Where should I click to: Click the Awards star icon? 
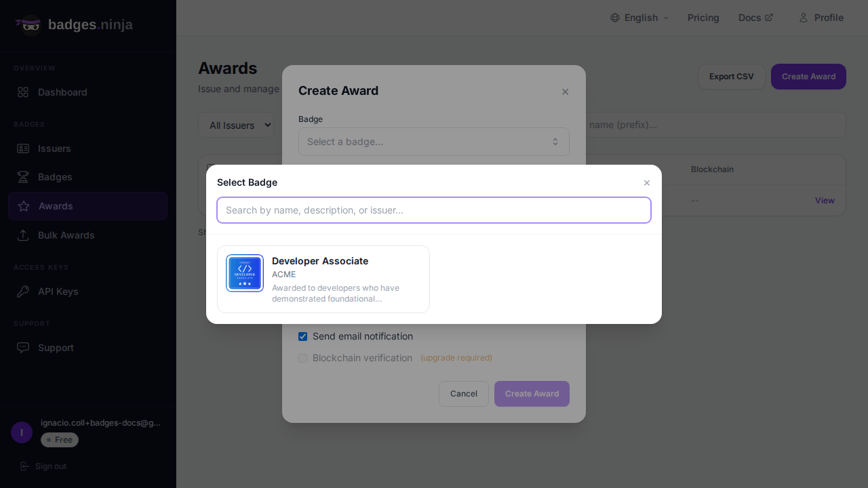[x=24, y=206]
